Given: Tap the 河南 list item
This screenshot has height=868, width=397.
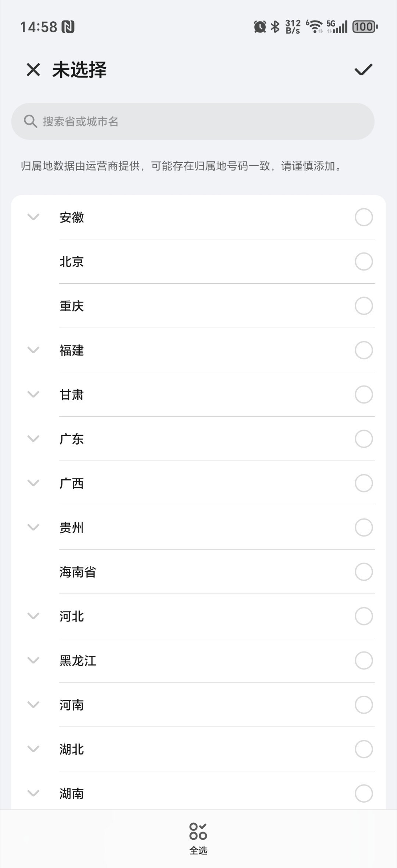Looking at the screenshot, I should (198, 705).
